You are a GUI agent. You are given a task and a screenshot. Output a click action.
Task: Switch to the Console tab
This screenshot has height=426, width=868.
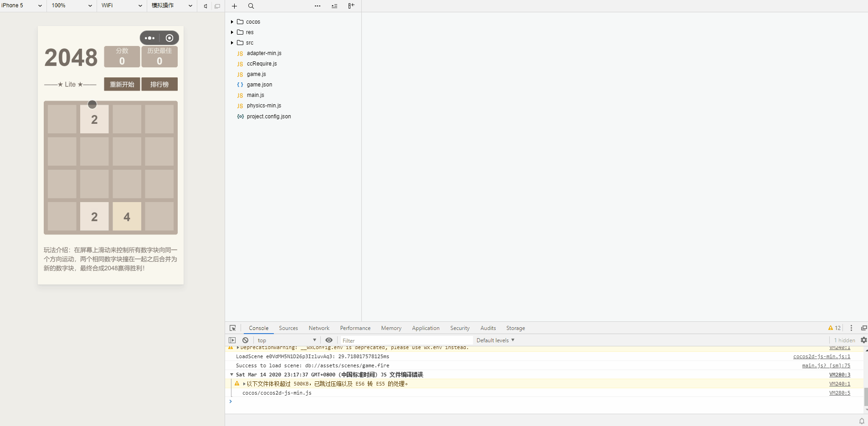(258, 328)
